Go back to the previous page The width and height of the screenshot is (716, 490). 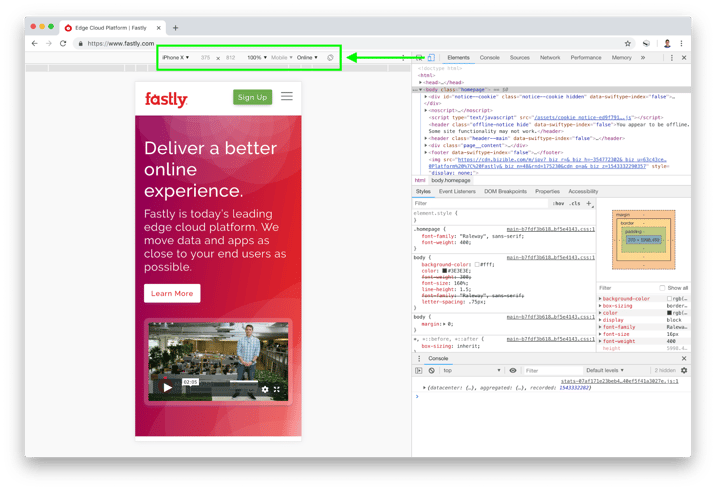tap(35, 43)
